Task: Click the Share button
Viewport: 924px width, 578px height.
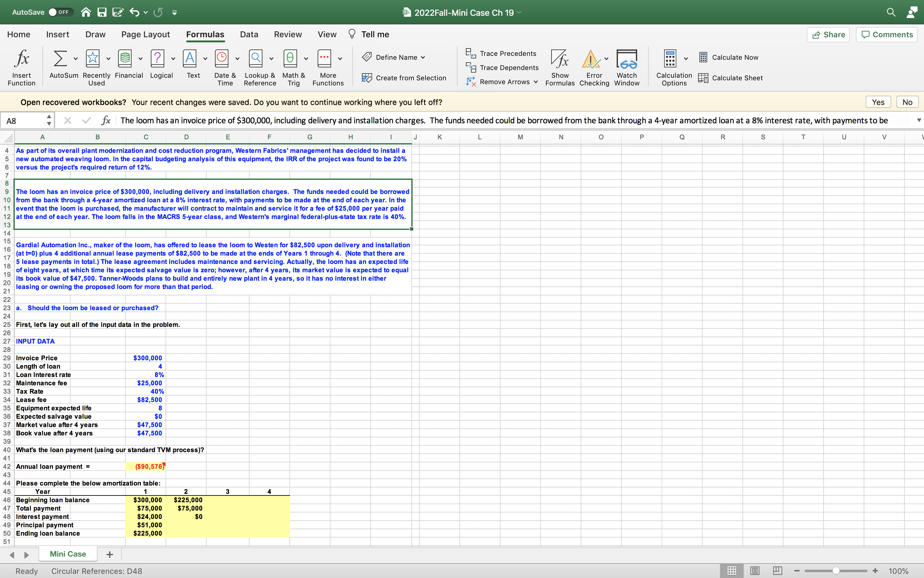Action: tap(828, 35)
